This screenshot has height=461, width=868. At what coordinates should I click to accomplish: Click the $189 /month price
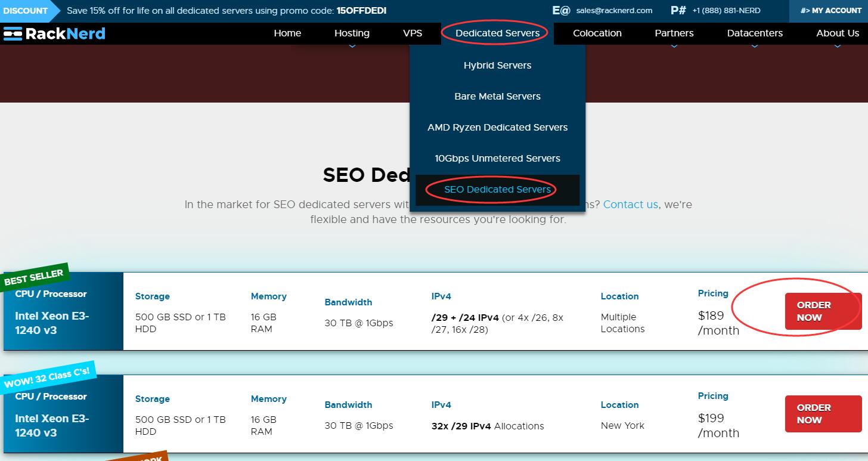(x=718, y=323)
